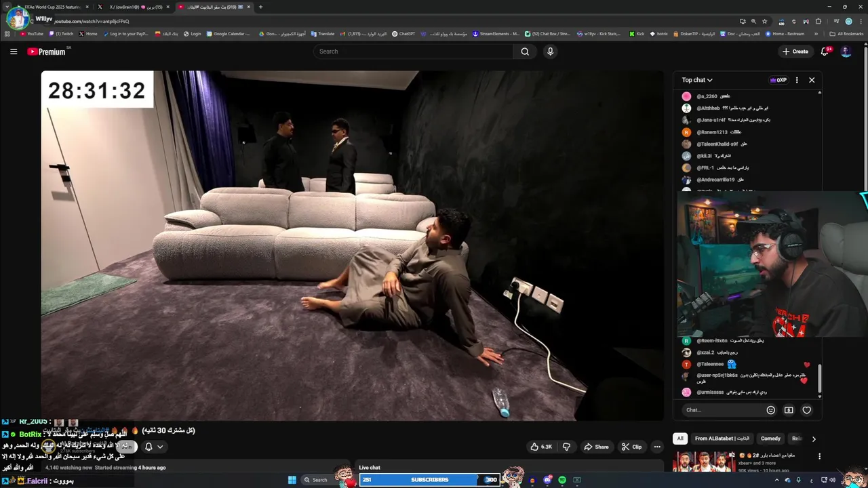Dislike the video

(567, 447)
